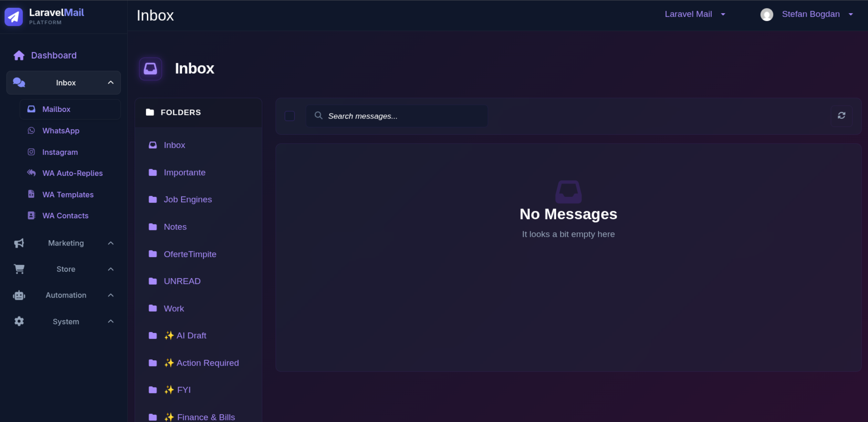Click the Instagram channel icon
The height and width of the screenshot is (422, 868).
(31, 152)
